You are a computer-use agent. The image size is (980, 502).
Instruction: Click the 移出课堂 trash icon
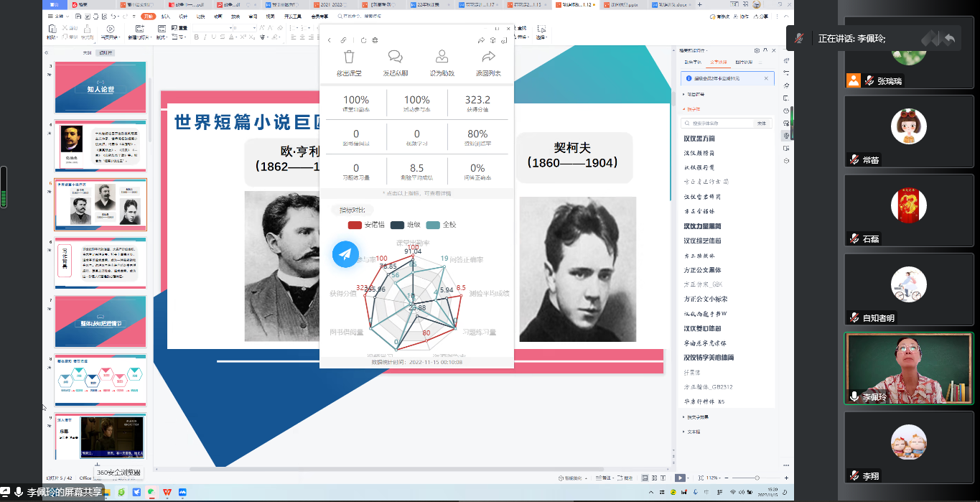349,57
